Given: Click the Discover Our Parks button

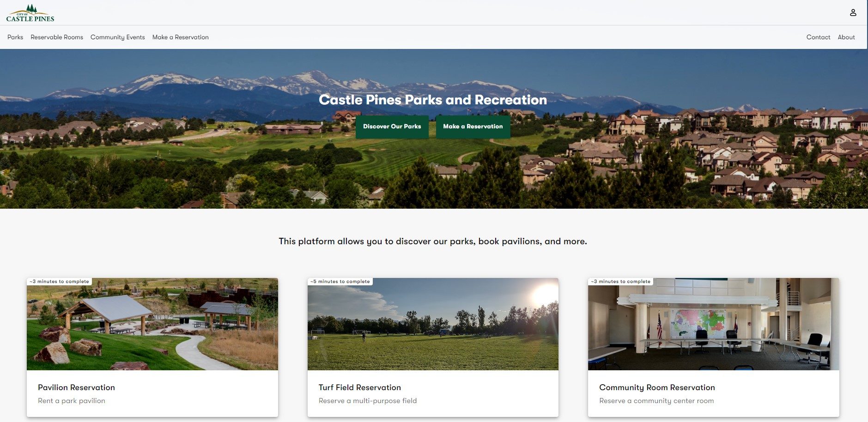Looking at the screenshot, I should (392, 127).
